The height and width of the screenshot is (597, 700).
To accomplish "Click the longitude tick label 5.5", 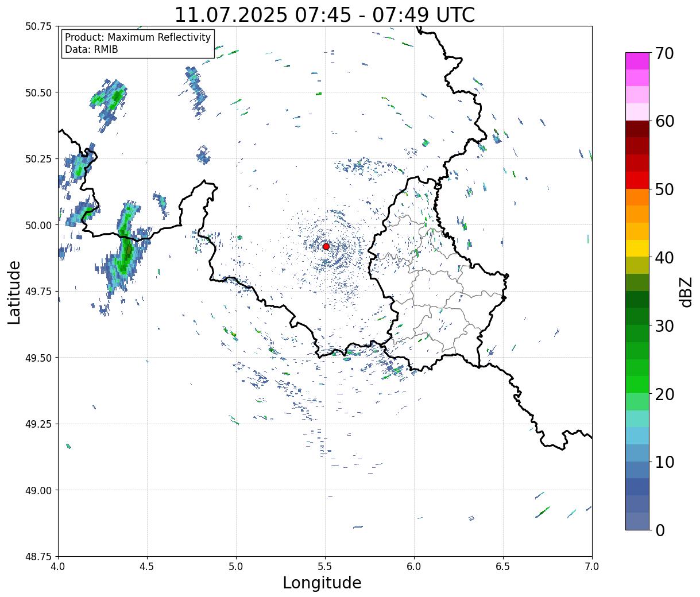I will coord(325,567).
